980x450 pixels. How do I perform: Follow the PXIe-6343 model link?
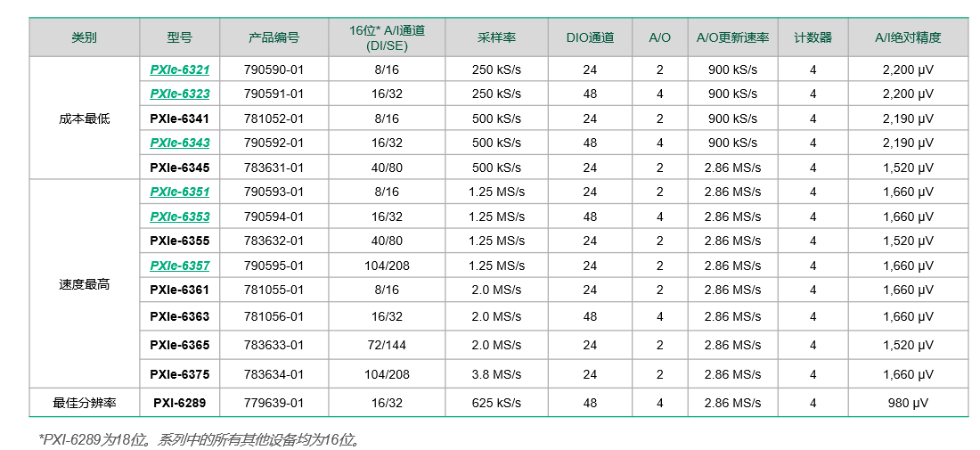pyautogui.click(x=179, y=143)
